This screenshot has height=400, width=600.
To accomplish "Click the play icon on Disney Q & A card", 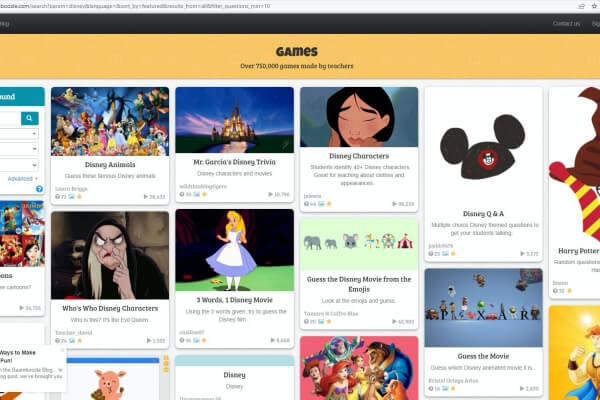I will click(522, 254).
